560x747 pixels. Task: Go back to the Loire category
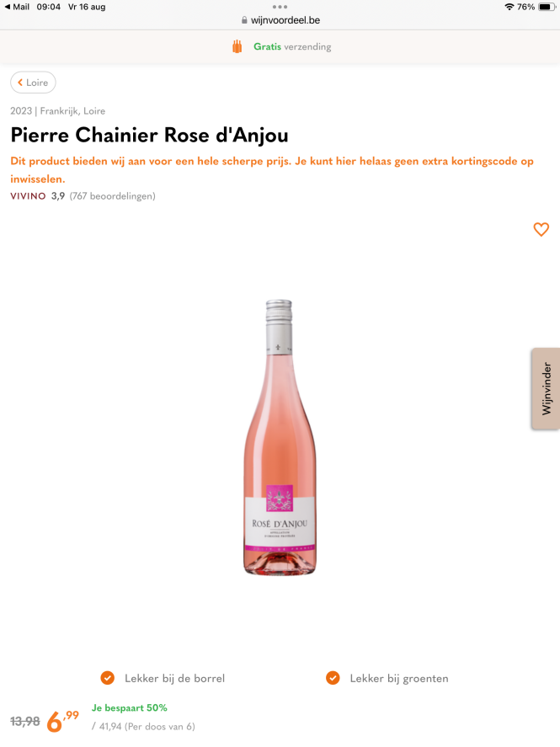33,83
